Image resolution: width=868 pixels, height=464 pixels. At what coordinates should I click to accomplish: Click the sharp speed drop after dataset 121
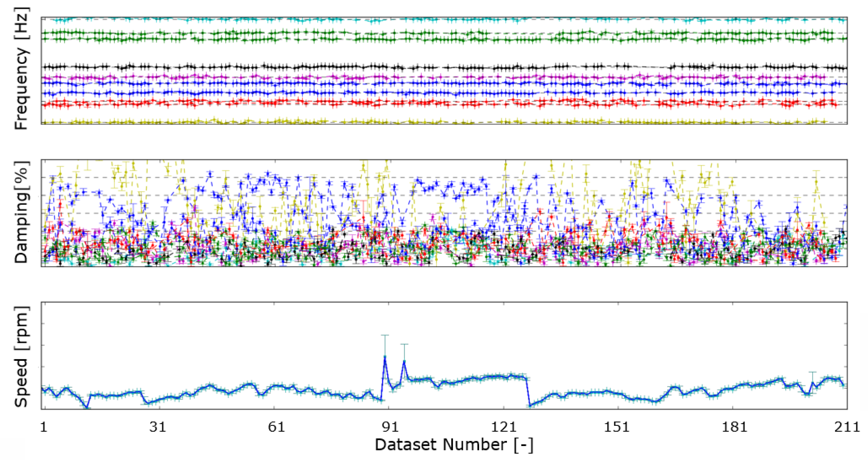pos(528,392)
